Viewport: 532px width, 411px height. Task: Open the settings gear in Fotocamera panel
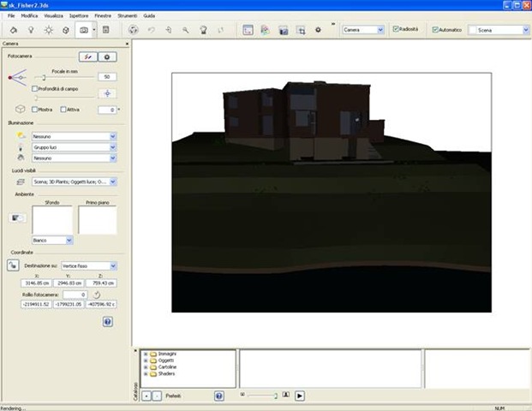[x=107, y=57]
